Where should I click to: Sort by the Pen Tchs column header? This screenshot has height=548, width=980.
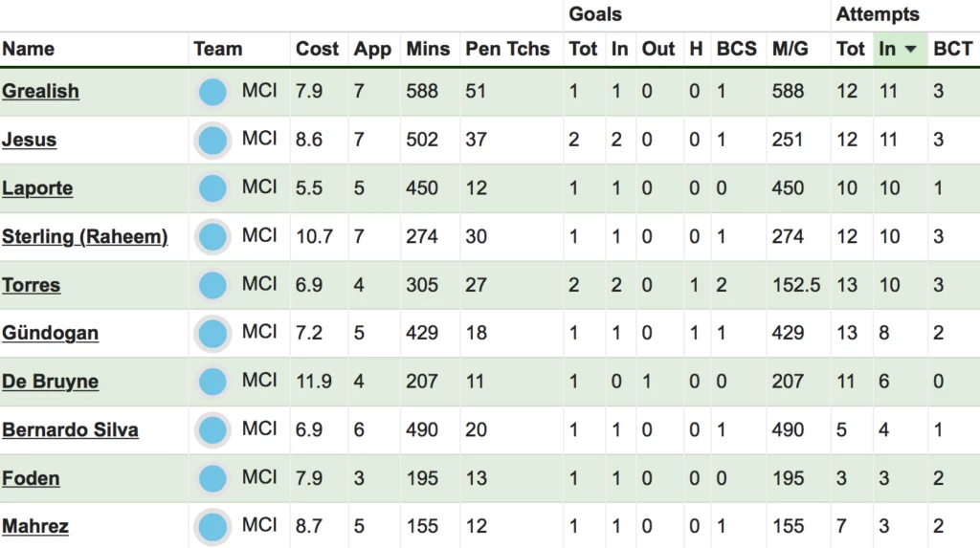coord(507,49)
